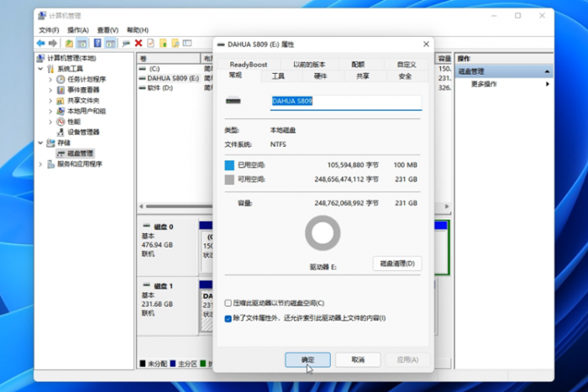This screenshot has width=588, height=392.
Task: Switch to the 安全 tab
Action: pyautogui.click(x=405, y=76)
